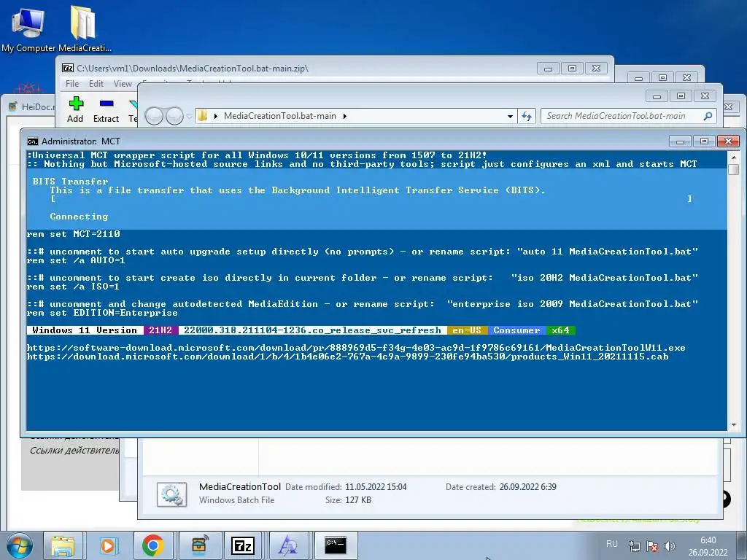
Task: Click the volume speaker tray icon
Action: [670, 546]
